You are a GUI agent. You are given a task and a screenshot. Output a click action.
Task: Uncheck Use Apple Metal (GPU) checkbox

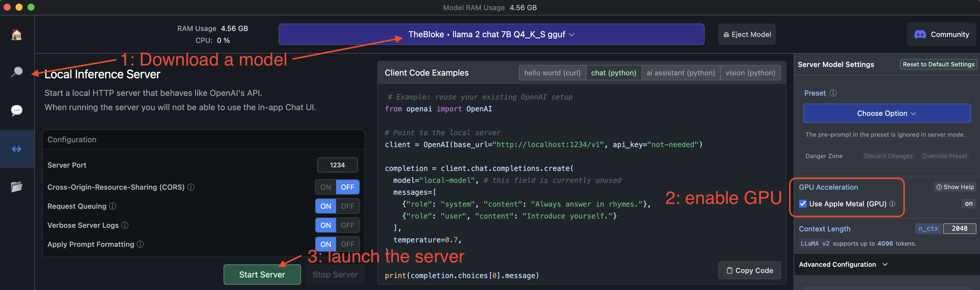point(803,204)
